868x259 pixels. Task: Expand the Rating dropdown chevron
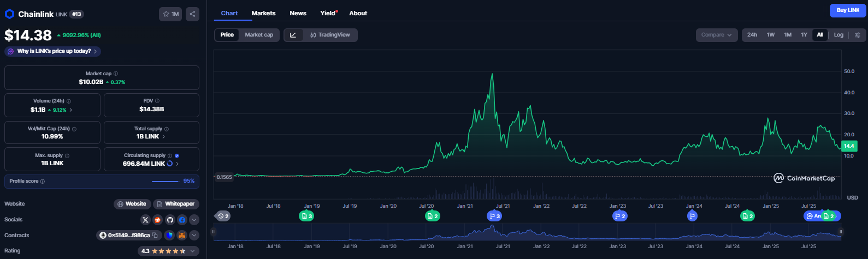point(191,251)
